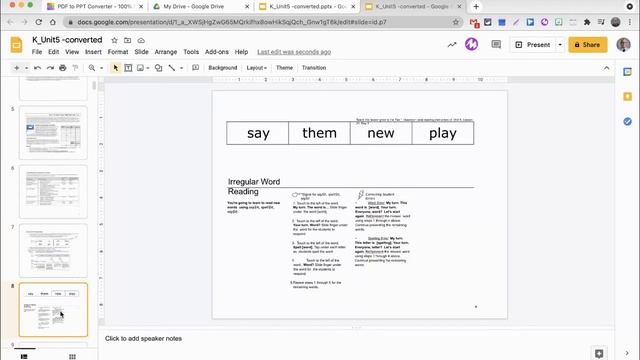Open the Tools menu
Viewport: 640px width, 360px height.
pos(191,52)
